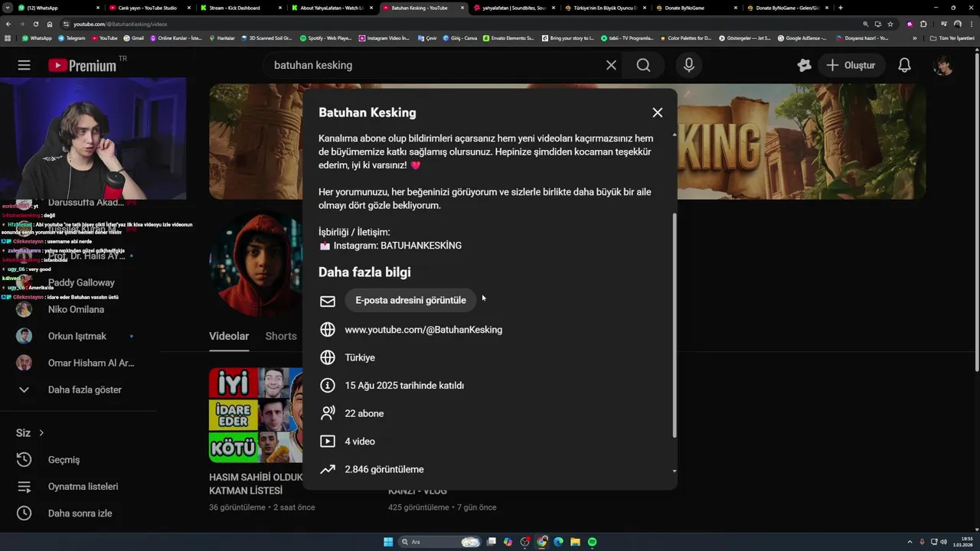Click the channel profile picture
980x551 pixels.
click(256, 265)
